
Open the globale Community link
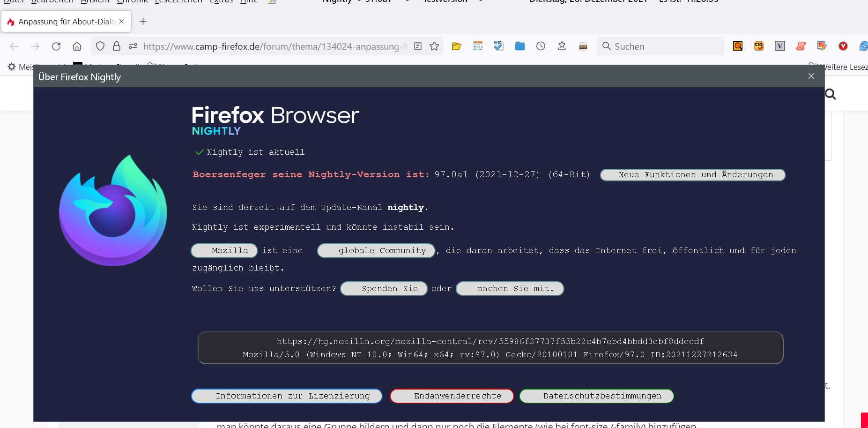point(376,251)
